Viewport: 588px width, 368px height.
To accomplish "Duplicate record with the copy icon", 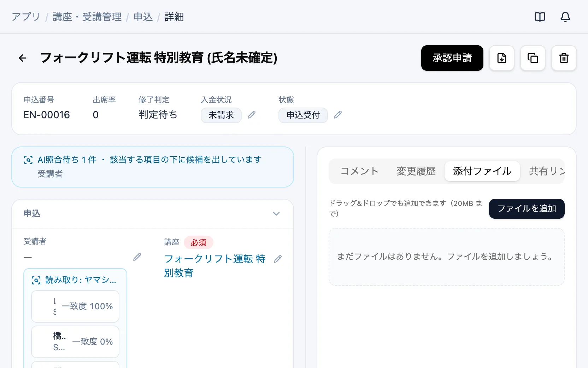I will pos(533,58).
